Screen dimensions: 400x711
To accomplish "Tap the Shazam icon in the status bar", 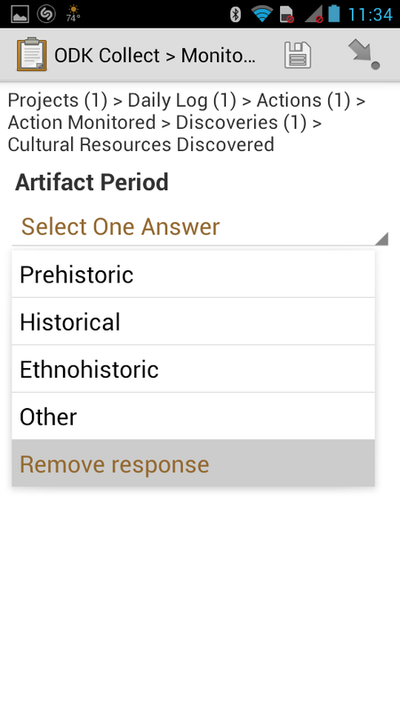I will pos(46,15).
